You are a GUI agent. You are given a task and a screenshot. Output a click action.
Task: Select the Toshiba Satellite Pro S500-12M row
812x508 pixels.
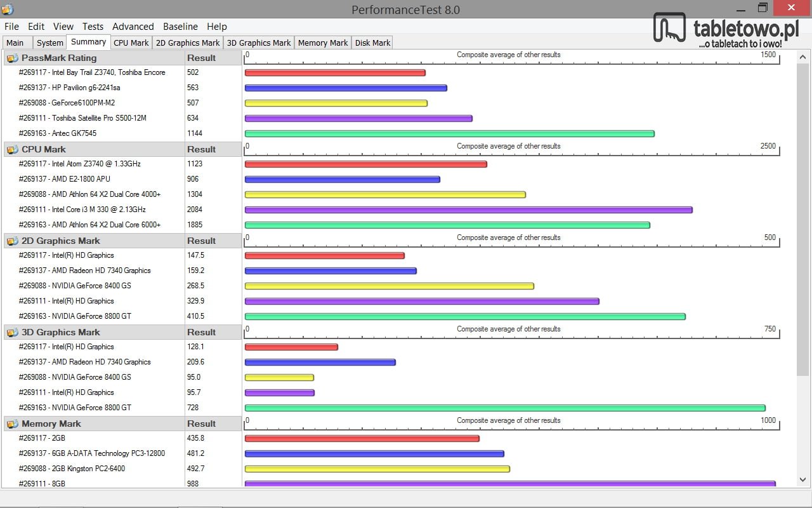122,118
